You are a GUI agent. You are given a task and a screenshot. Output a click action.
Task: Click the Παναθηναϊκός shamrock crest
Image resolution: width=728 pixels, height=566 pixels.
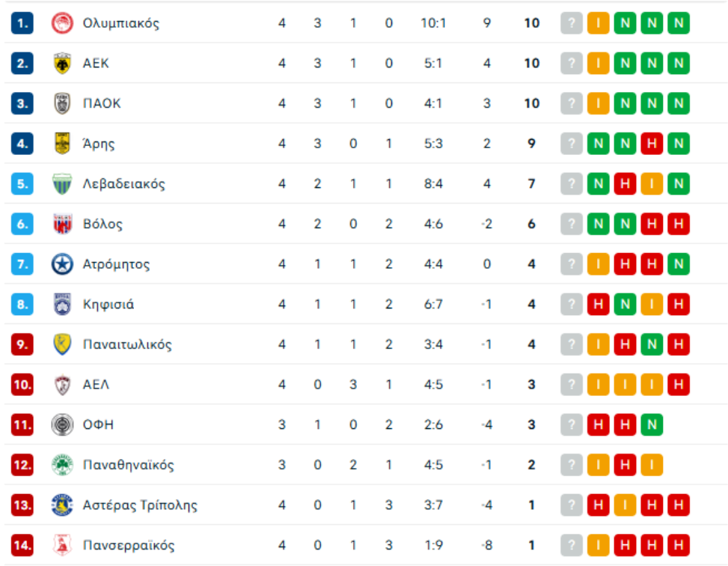62,465
